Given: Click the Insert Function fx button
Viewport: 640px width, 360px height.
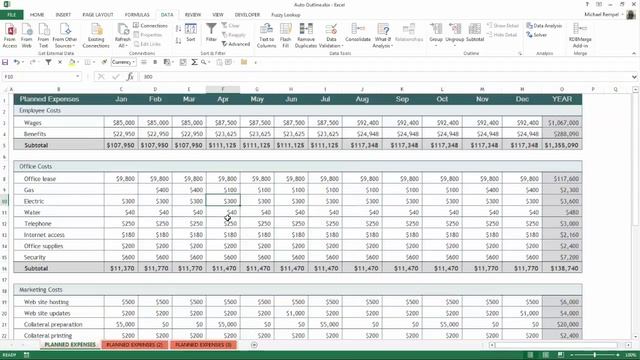Looking at the screenshot, I should pos(130,77).
